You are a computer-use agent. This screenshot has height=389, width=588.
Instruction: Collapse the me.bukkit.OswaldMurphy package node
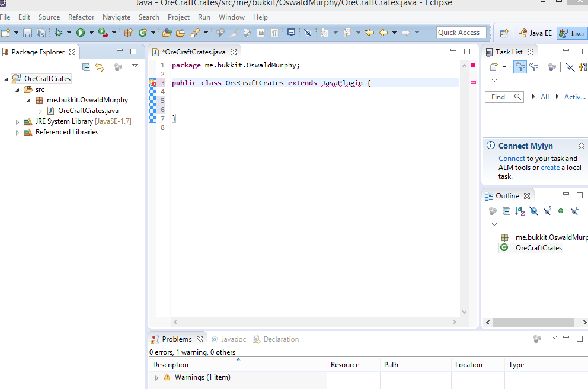pos(28,101)
